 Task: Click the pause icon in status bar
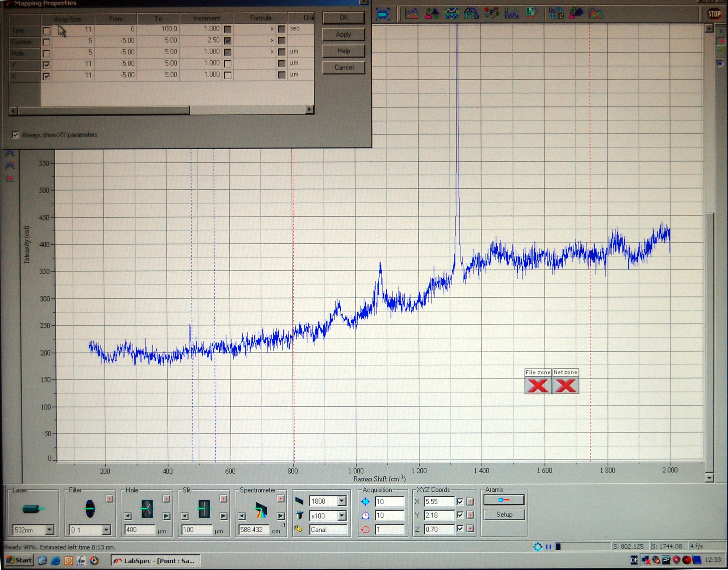(x=549, y=547)
